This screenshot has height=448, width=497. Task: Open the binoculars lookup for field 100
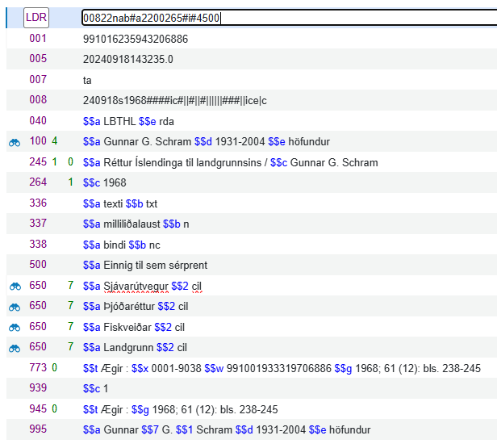tap(15, 143)
